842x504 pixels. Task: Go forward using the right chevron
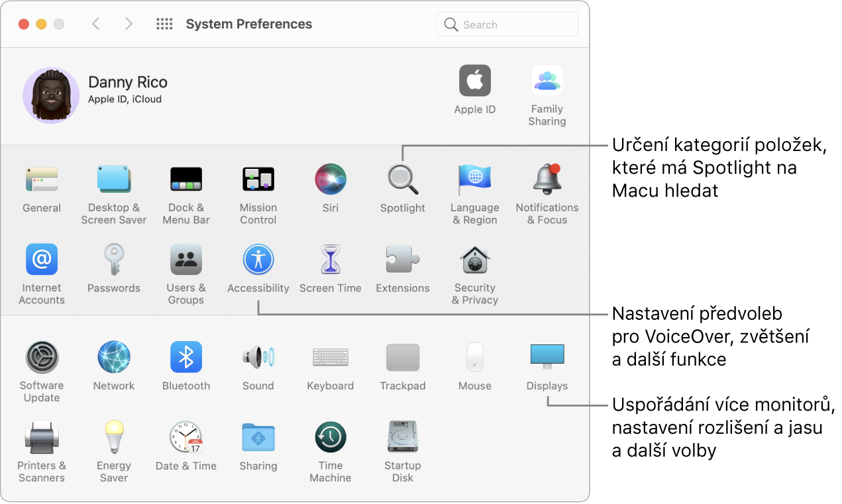tap(129, 25)
